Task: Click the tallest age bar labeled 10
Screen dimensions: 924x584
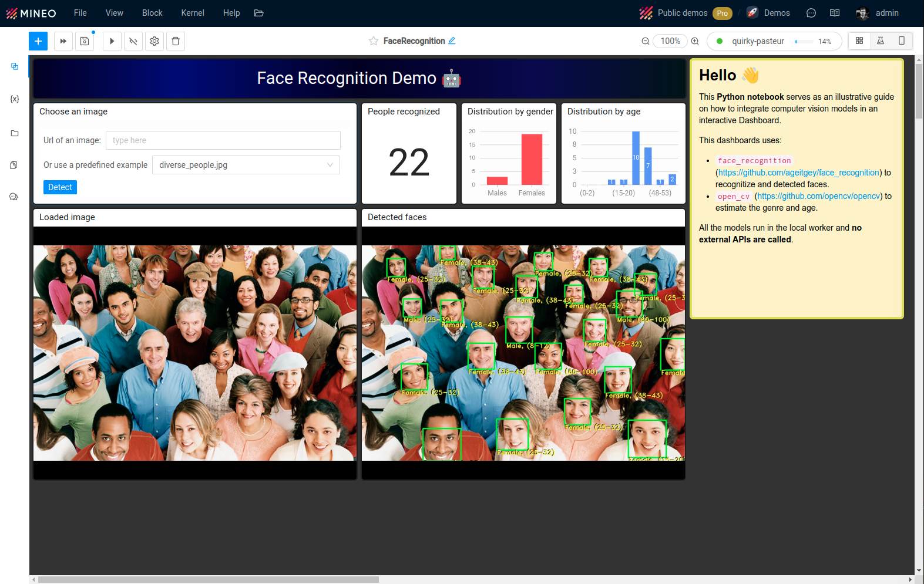Action: tap(636, 158)
